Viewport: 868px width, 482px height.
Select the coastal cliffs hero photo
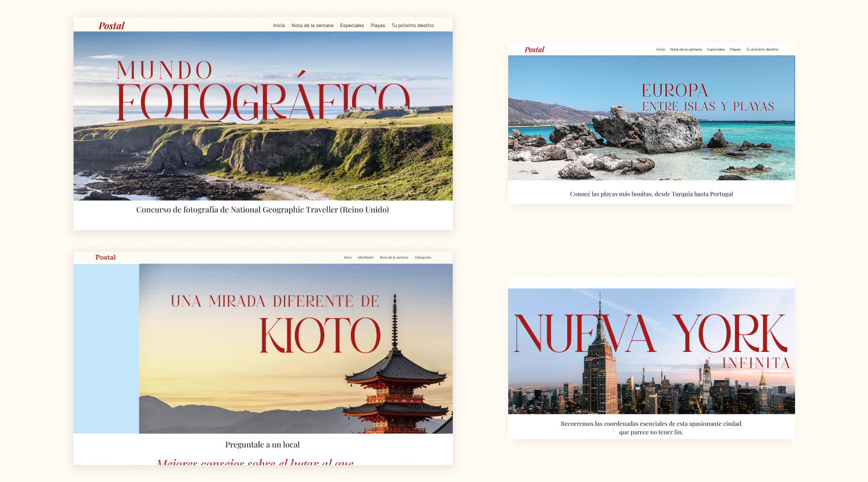point(263,116)
